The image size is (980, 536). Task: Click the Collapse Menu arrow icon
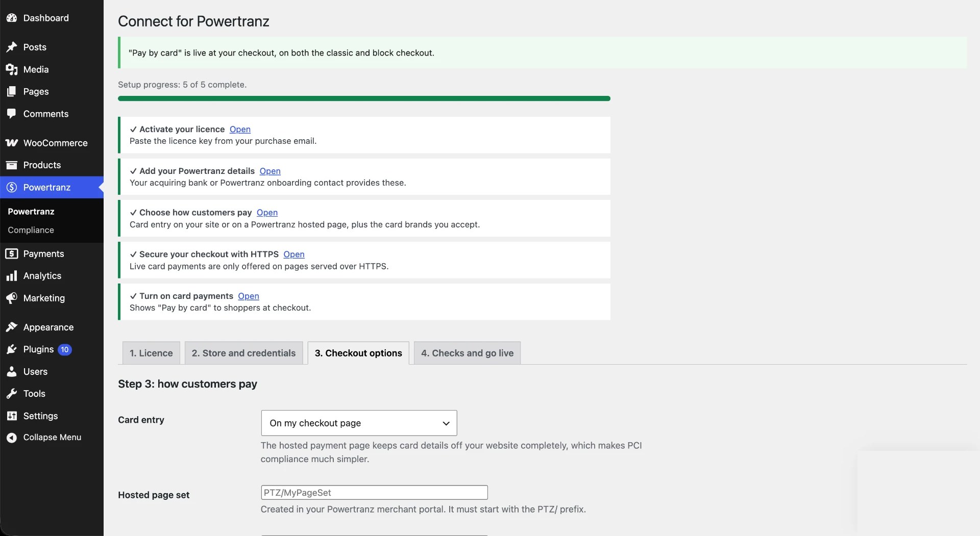pos(12,438)
